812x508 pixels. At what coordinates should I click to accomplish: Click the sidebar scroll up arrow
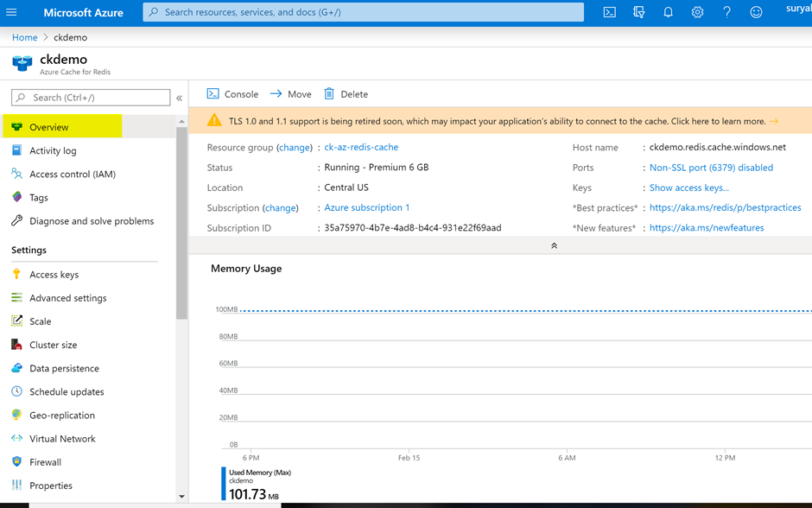tap(181, 122)
